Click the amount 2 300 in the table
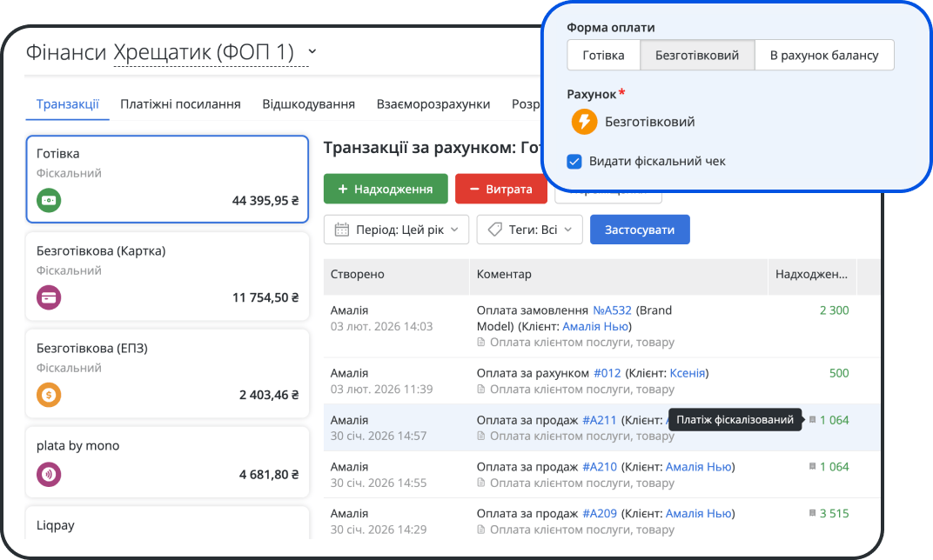 click(x=835, y=310)
